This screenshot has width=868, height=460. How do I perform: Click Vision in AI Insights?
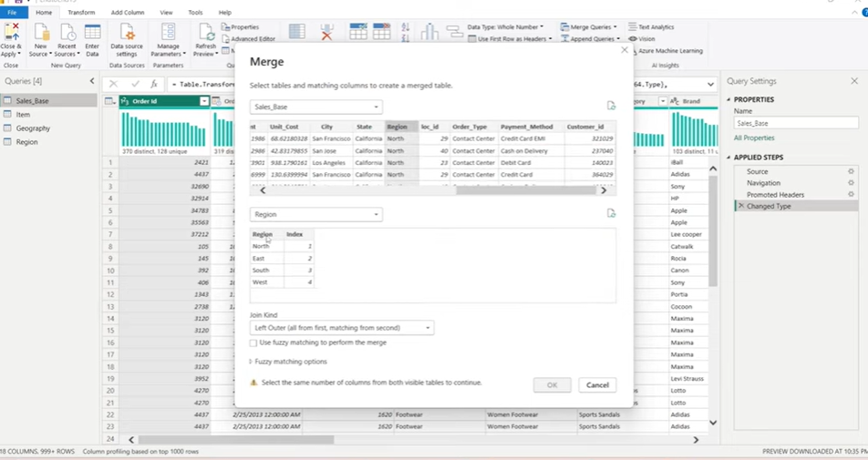click(642, 38)
